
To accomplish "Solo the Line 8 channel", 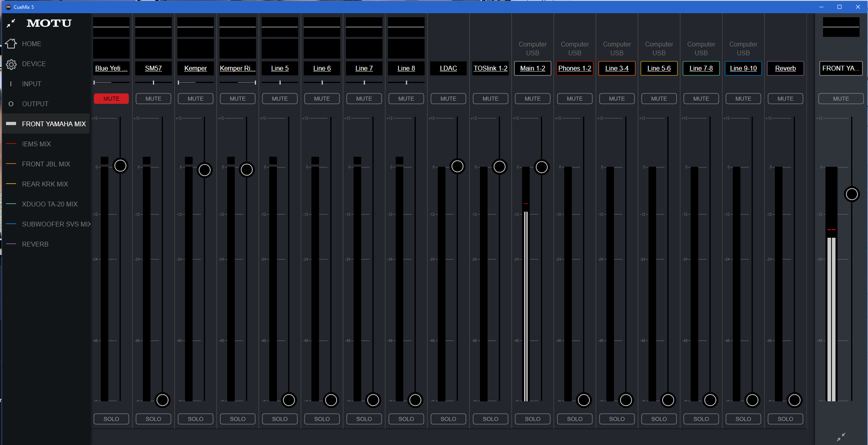I will [406, 419].
